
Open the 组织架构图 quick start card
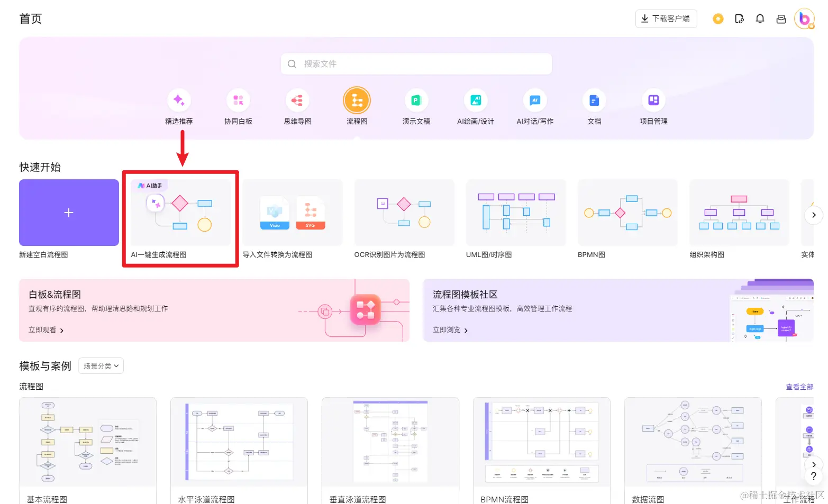pos(739,213)
